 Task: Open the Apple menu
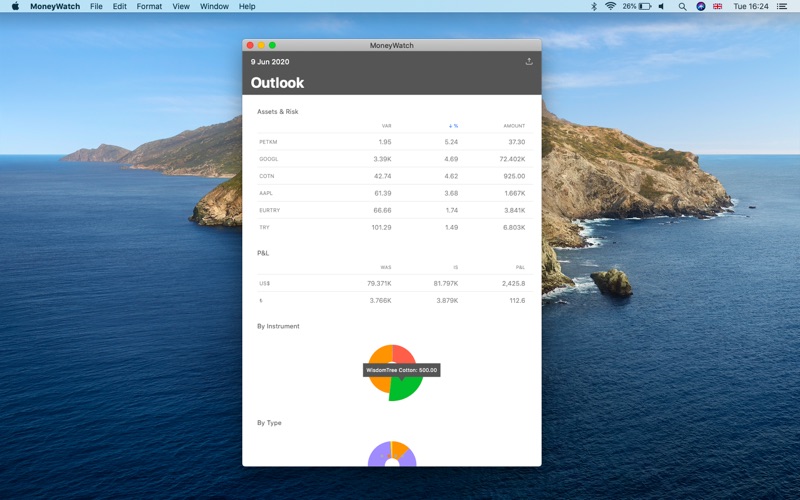click(x=15, y=6)
